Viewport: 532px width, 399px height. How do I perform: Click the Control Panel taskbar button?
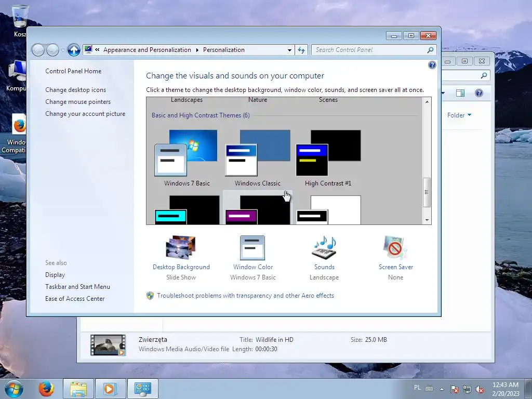pos(142,389)
